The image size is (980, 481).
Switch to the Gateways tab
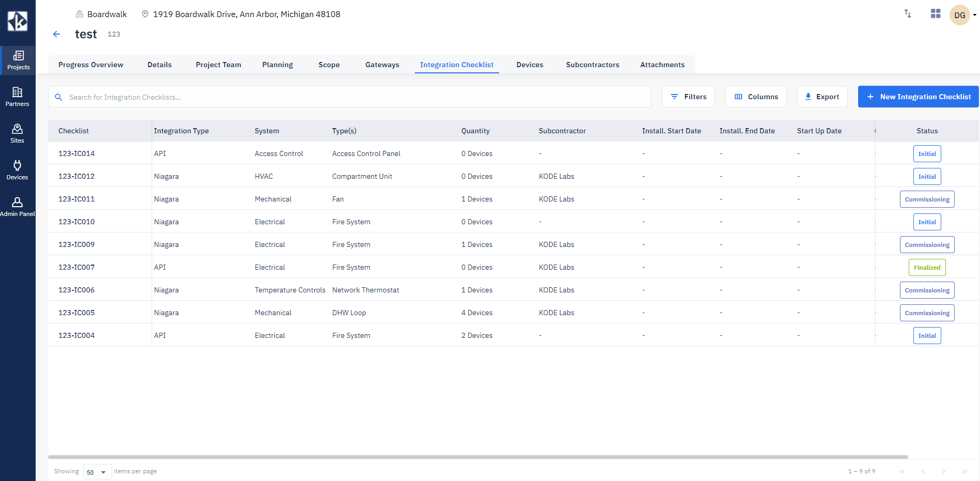(x=382, y=65)
